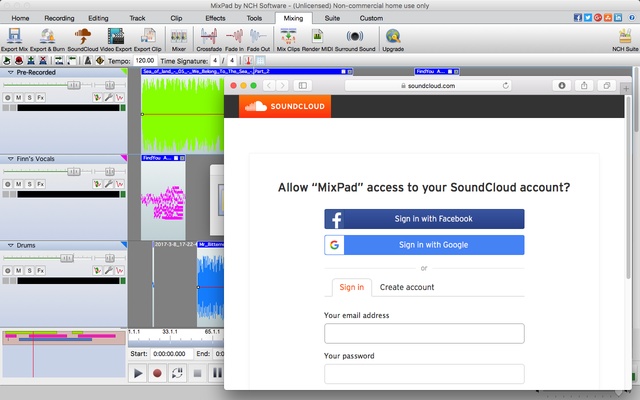Click the SoundCloud logo in the browser

[x=285, y=107]
